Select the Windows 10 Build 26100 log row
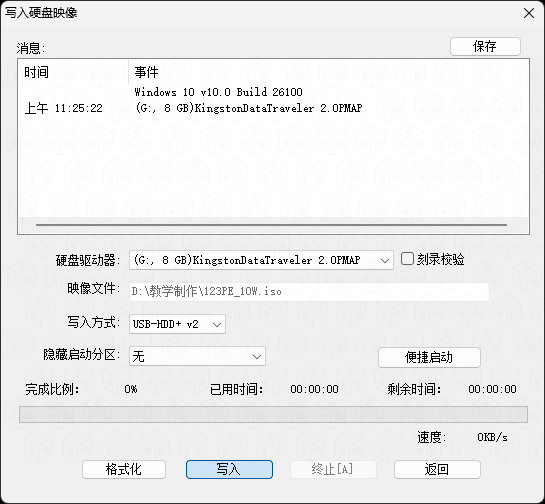 [x=218, y=92]
